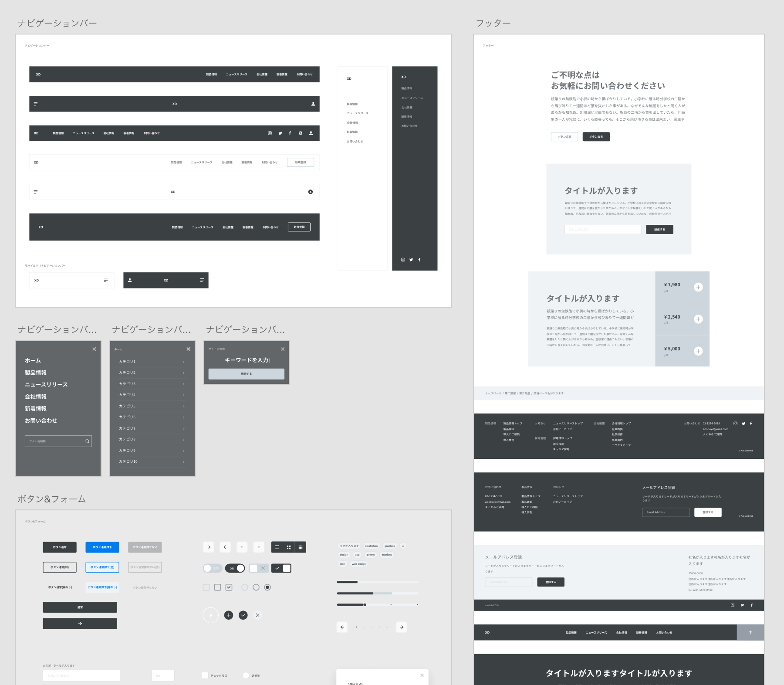Expand カテゴリ2 row chevron
This screenshot has height=685, width=784.
(x=184, y=373)
